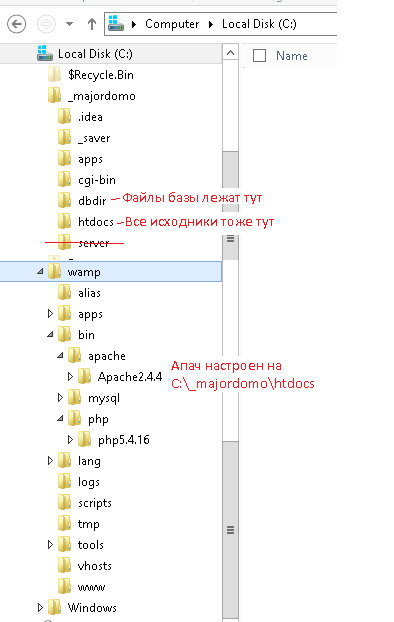The width and height of the screenshot is (394, 622).
Task: Expand the mysql folder
Action: click(x=60, y=397)
